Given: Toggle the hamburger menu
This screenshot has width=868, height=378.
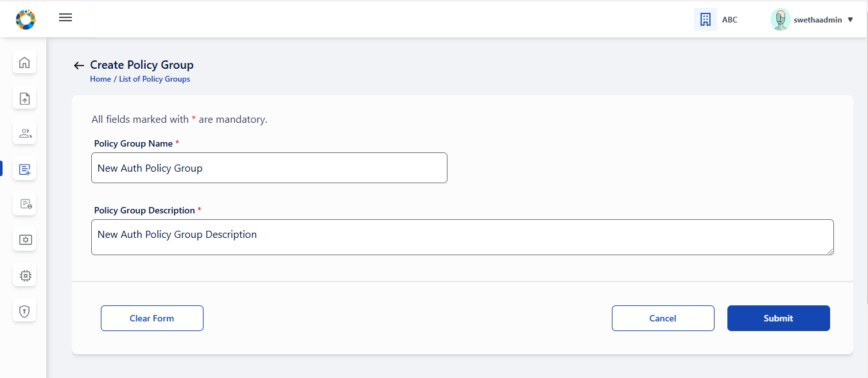Looking at the screenshot, I should [x=65, y=17].
